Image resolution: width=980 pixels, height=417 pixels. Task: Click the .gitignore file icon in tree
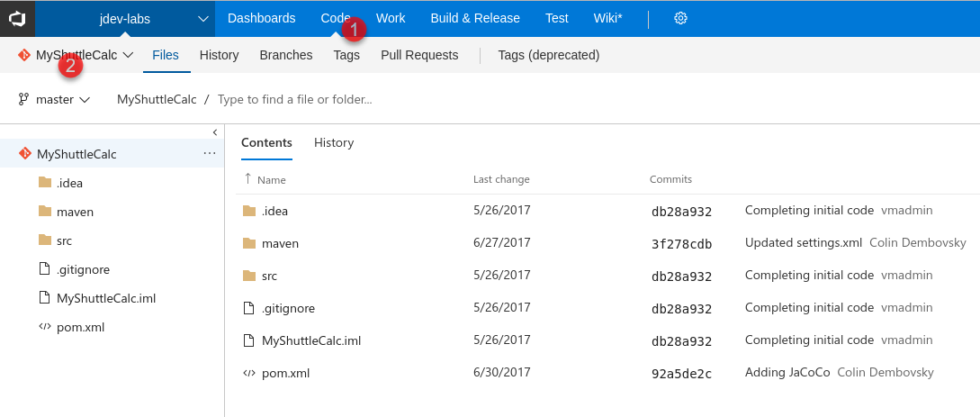pos(44,268)
